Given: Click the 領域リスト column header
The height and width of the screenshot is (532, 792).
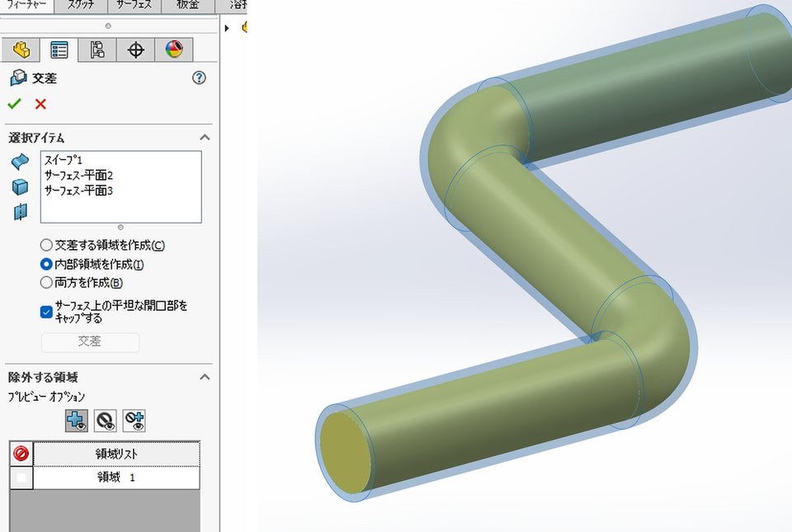Looking at the screenshot, I should pos(116,454).
